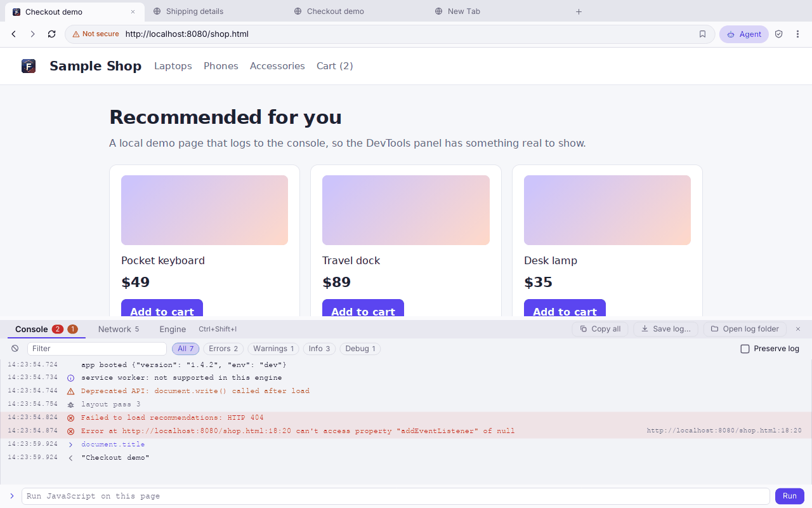Click Open log folder button
Screen dimensions: 812x508
click(x=745, y=329)
